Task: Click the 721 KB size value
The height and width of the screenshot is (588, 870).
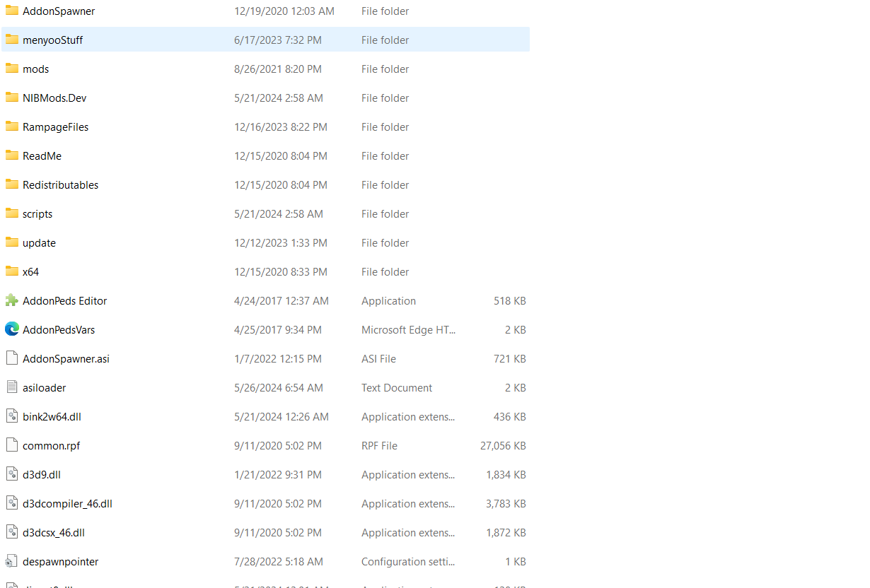Action: [510, 359]
